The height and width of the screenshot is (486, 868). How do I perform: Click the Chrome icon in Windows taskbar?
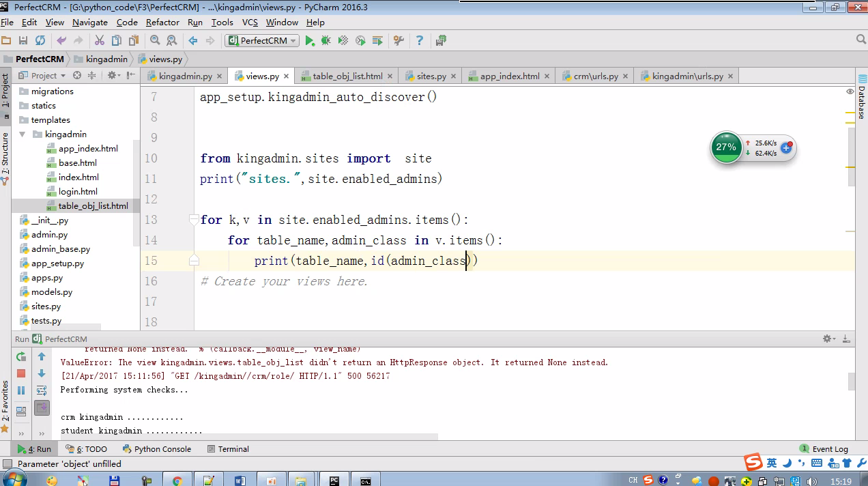(177, 481)
